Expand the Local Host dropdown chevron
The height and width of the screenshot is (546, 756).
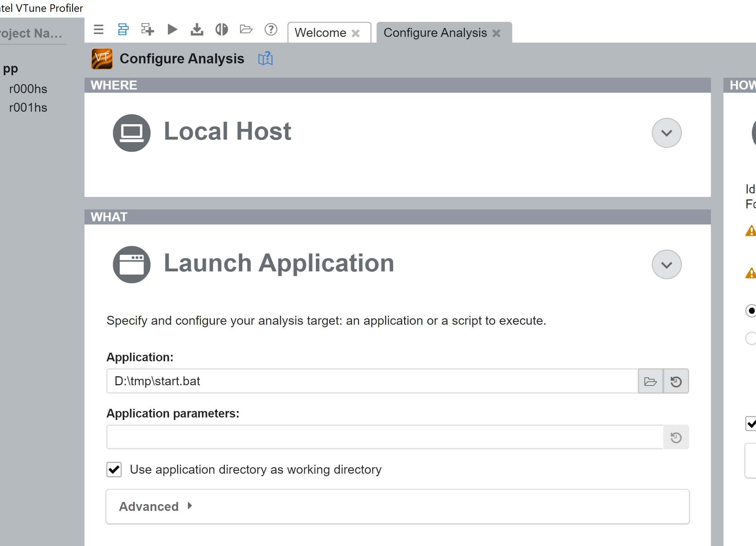(667, 133)
